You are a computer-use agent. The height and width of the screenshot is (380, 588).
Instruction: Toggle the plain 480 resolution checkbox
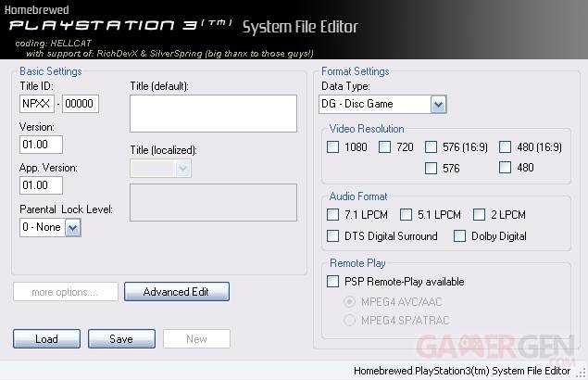pos(506,168)
